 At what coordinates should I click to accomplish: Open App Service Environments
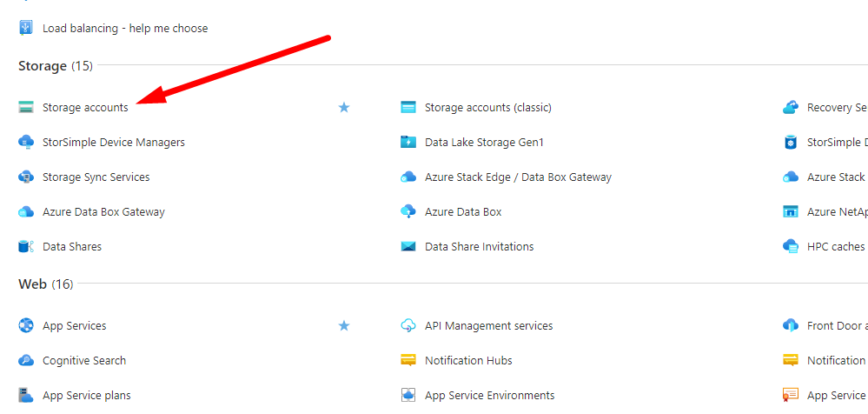pos(489,396)
